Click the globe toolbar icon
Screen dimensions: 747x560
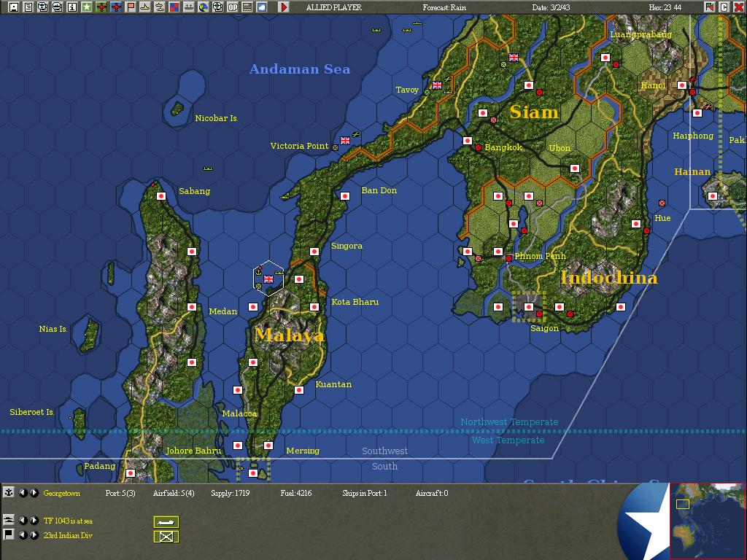[204, 7]
